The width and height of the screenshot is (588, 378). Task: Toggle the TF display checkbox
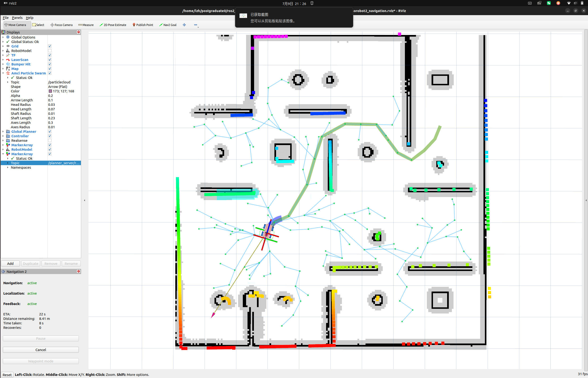click(x=50, y=55)
